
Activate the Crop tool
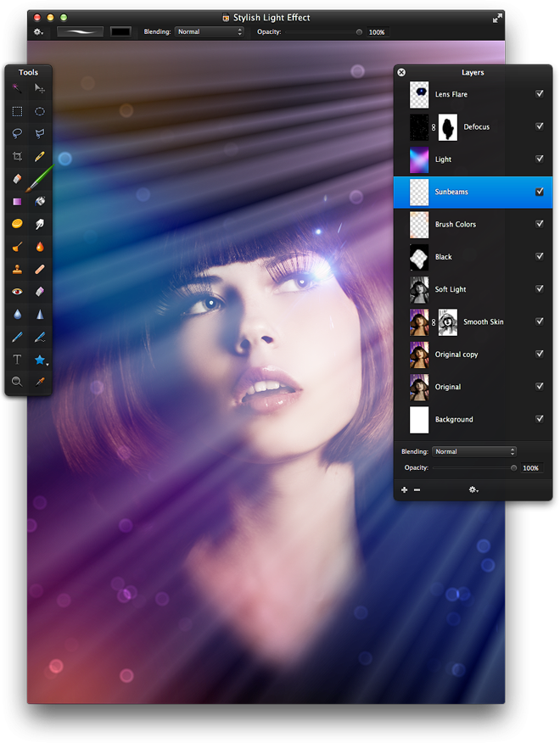[17, 156]
